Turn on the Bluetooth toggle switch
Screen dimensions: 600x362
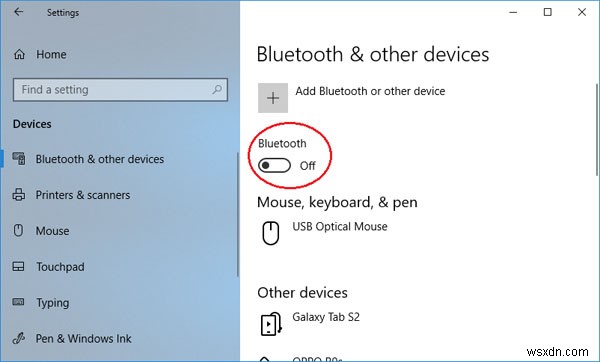point(274,166)
